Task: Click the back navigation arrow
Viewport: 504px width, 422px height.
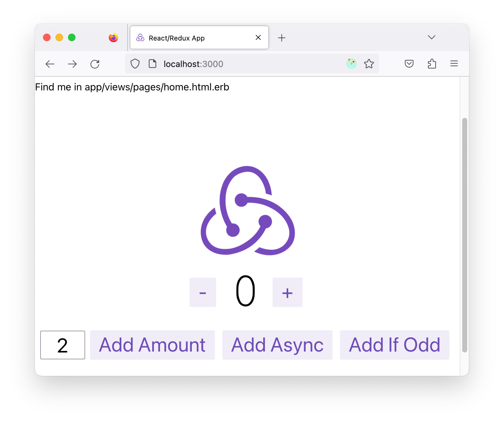Action: [50, 64]
